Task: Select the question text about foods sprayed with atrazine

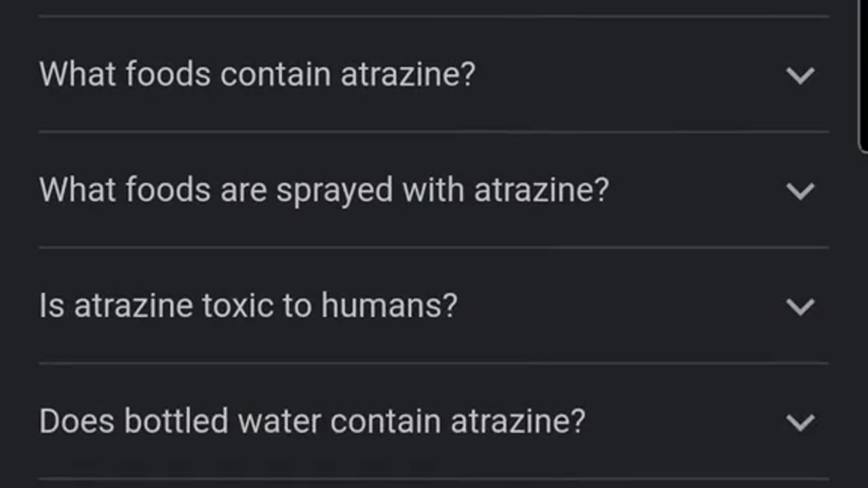Action: (x=324, y=190)
